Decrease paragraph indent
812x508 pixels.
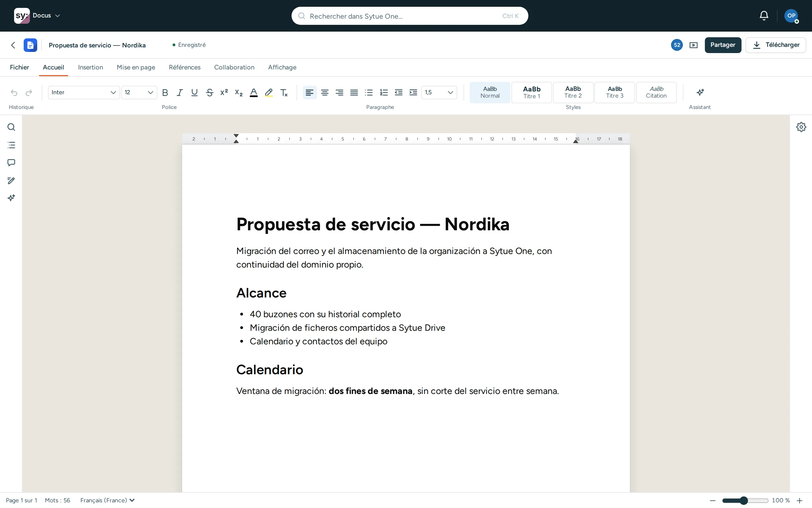click(x=398, y=92)
